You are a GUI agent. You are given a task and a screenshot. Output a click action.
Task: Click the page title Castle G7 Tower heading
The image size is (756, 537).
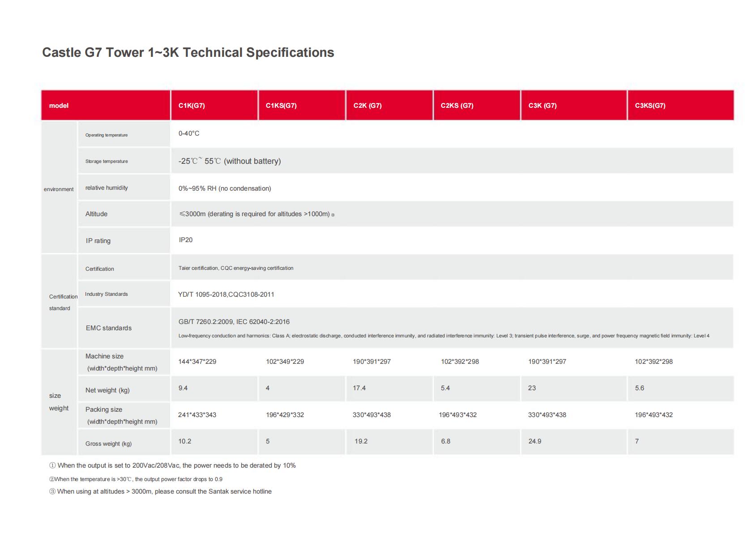(188, 52)
